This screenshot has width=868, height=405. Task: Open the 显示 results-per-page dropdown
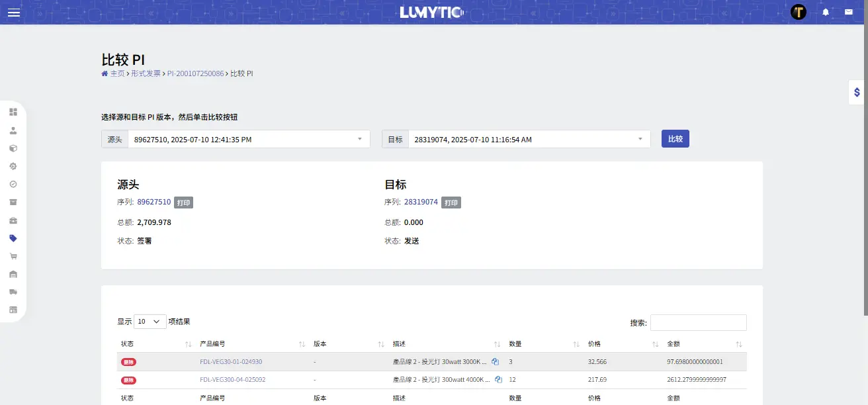[x=150, y=322]
